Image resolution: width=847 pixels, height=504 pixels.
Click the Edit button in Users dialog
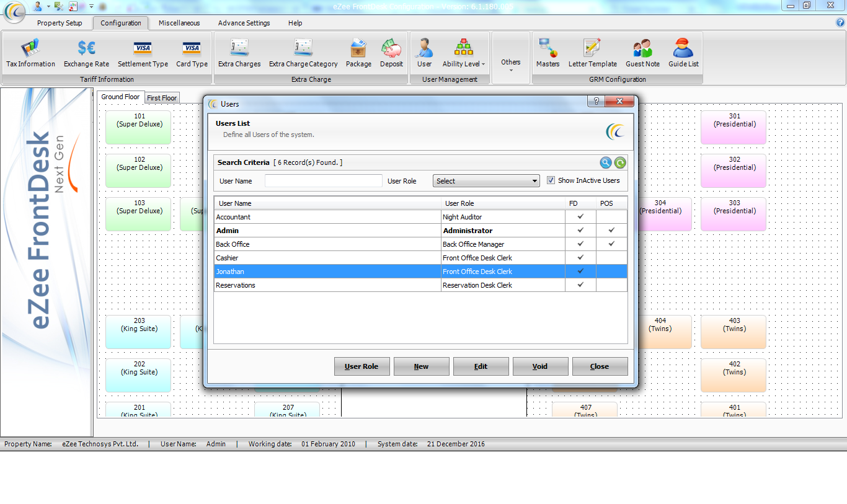pyautogui.click(x=481, y=366)
